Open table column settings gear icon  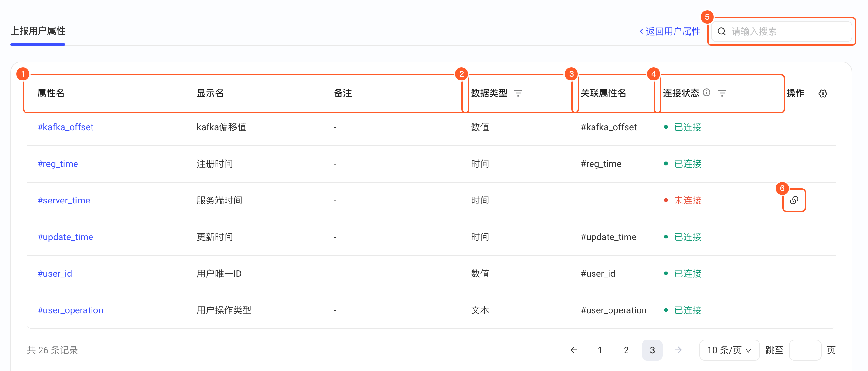coord(823,94)
